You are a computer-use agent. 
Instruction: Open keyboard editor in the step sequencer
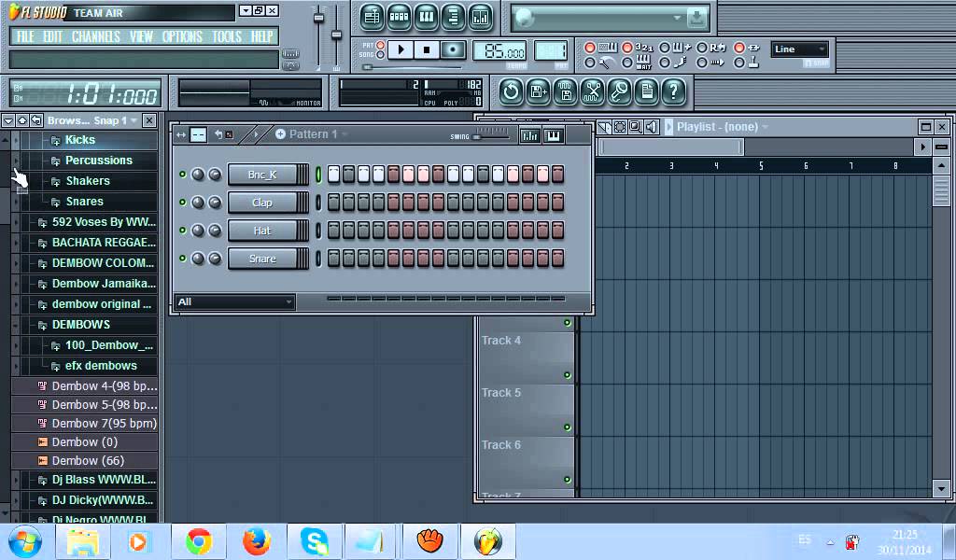(x=553, y=135)
